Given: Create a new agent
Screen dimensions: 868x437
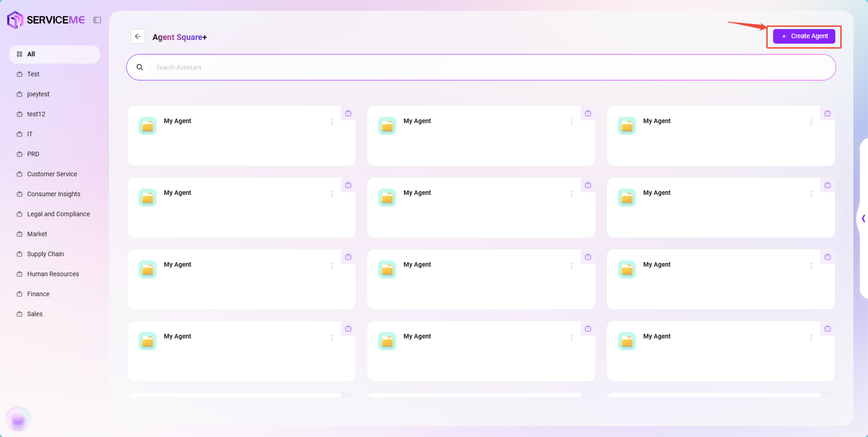Looking at the screenshot, I should point(804,36).
